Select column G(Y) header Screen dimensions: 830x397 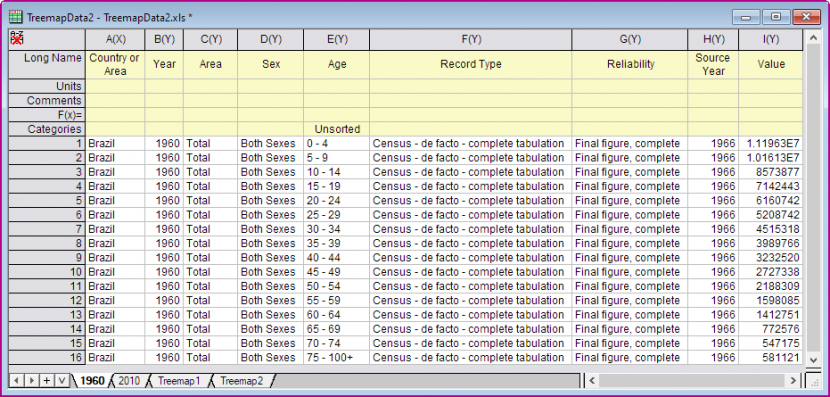(x=629, y=39)
